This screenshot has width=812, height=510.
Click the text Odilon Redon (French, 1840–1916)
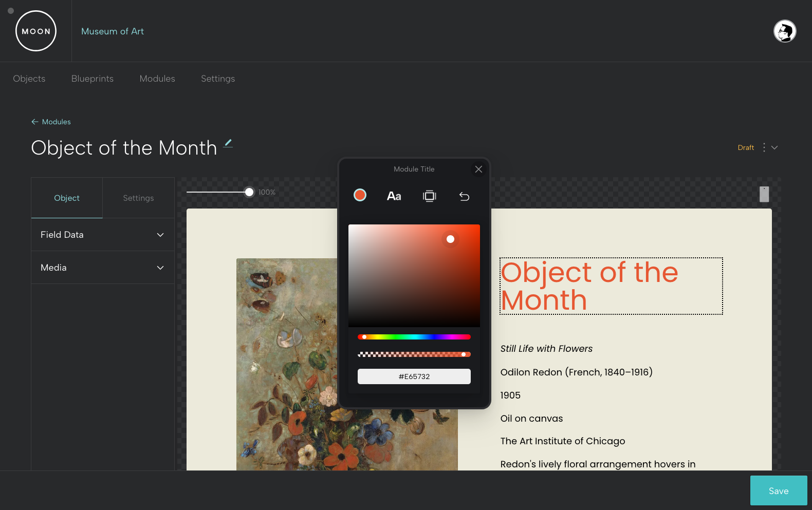pos(576,372)
